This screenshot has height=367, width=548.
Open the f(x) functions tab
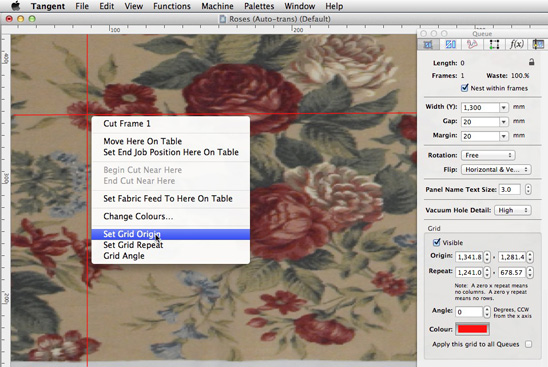[517, 44]
